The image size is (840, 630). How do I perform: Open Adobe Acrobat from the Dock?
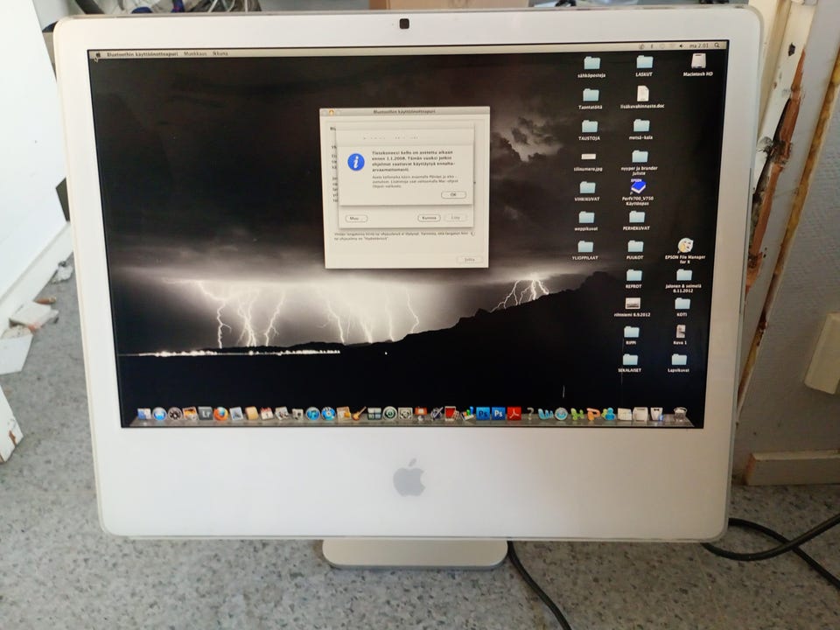coord(514,414)
